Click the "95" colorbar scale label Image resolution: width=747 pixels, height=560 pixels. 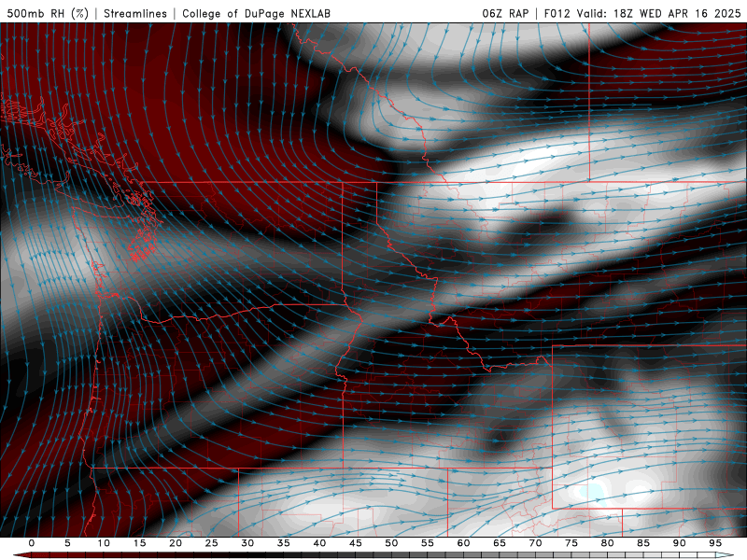pyautogui.click(x=715, y=543)
